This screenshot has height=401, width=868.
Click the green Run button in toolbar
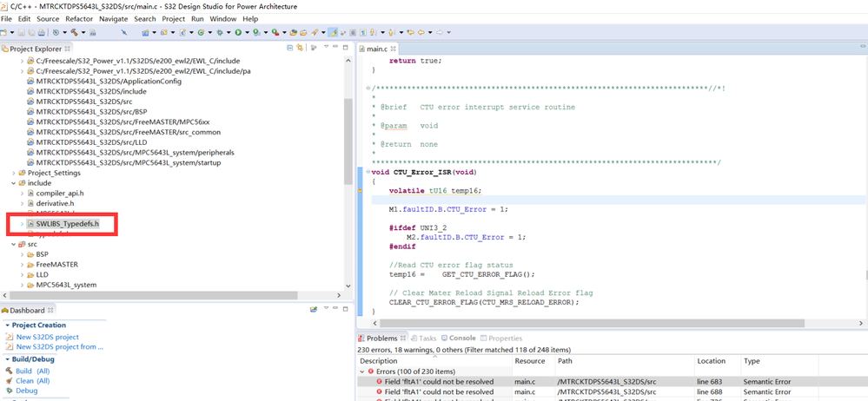click(237, 32)
